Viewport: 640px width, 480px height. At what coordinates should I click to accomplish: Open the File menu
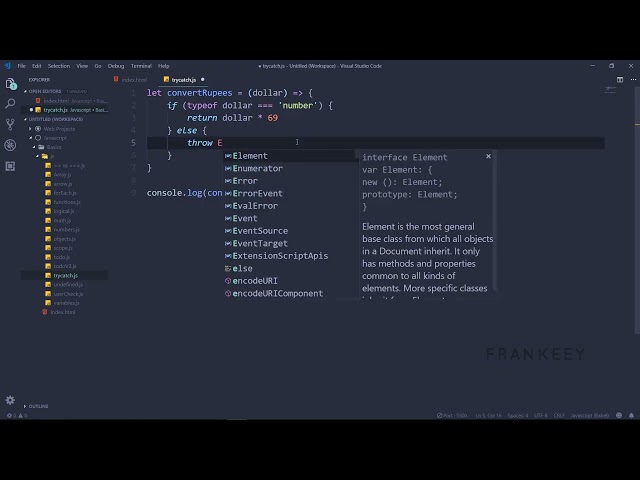21,66
